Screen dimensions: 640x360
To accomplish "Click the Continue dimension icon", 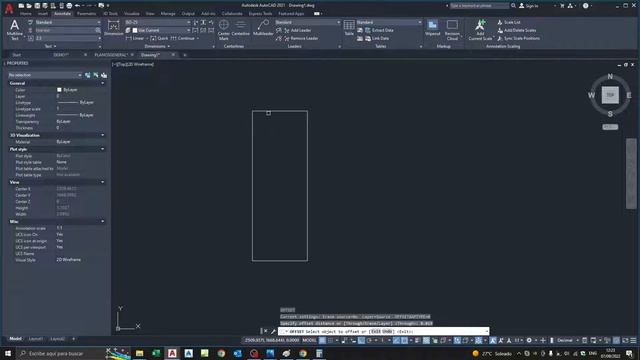I will pyautogui.click(x=173, y=38).
